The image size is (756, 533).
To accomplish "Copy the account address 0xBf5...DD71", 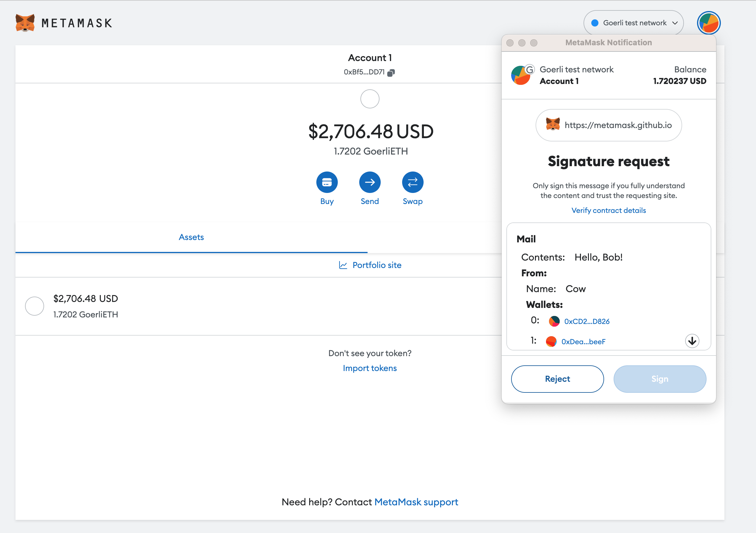I will pos(391,72).
